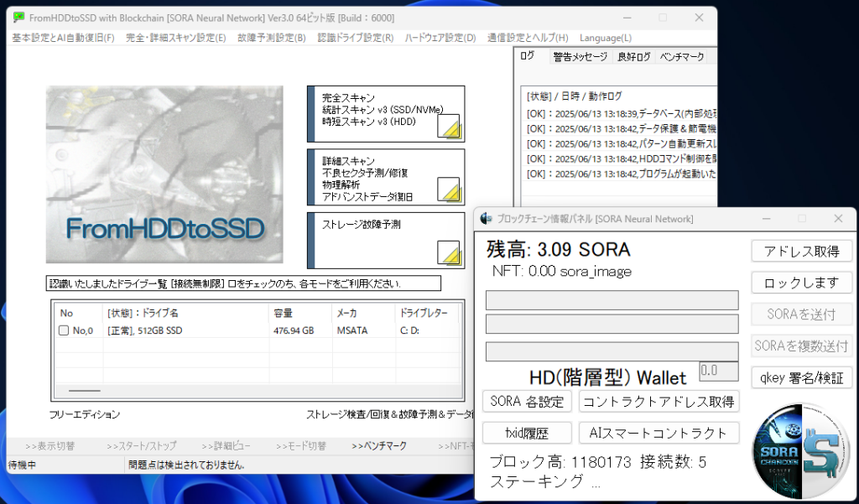Click the yellow triangle icon in 完全スキャン
The height and width of the screenshot is (504, 859).
[449, 126]
